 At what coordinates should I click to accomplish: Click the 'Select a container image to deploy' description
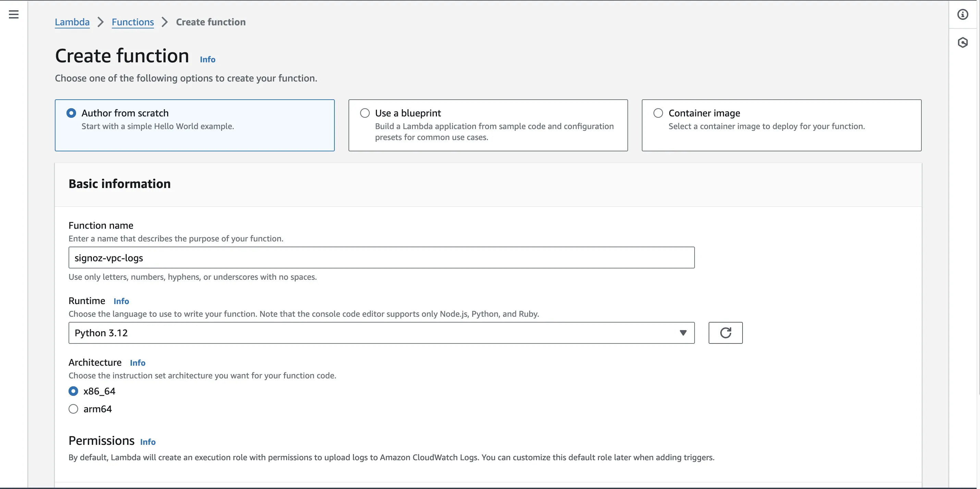pos(766,126)
